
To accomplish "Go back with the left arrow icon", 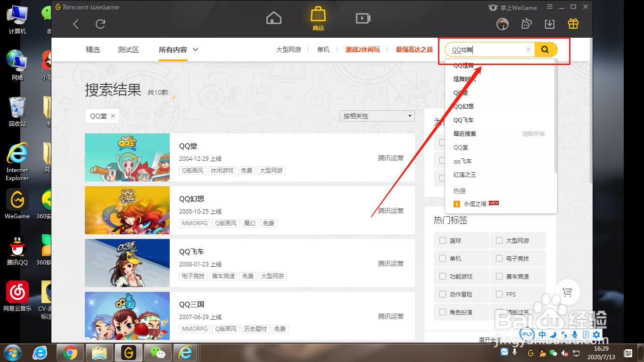I will (76, 24).
